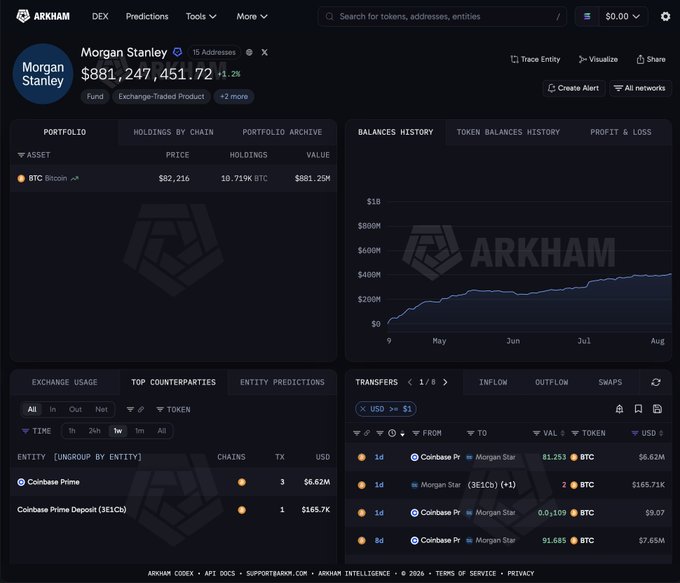Open Token Balances History tab

click(x=508, y=132)
